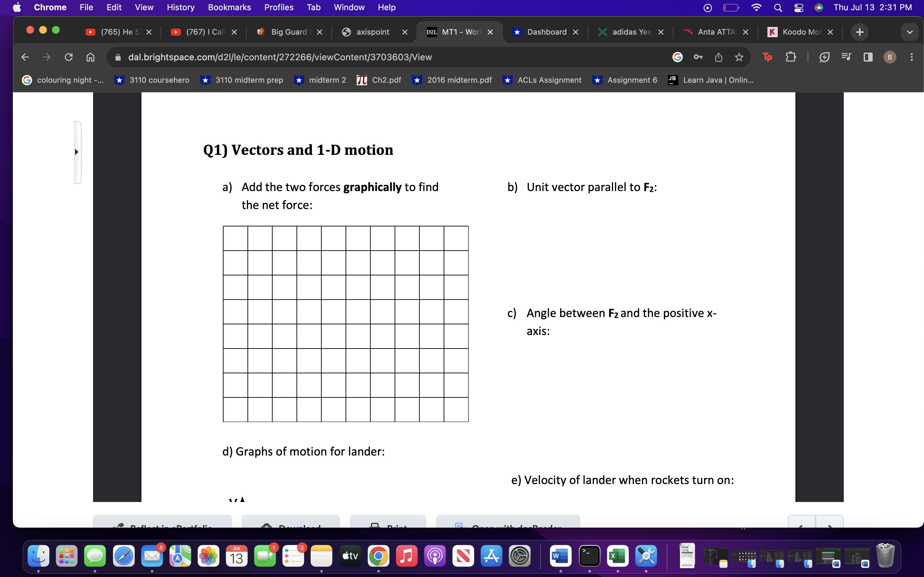
Task: Toggle Chrome's side panel open
Action: [x=868, y=57]
